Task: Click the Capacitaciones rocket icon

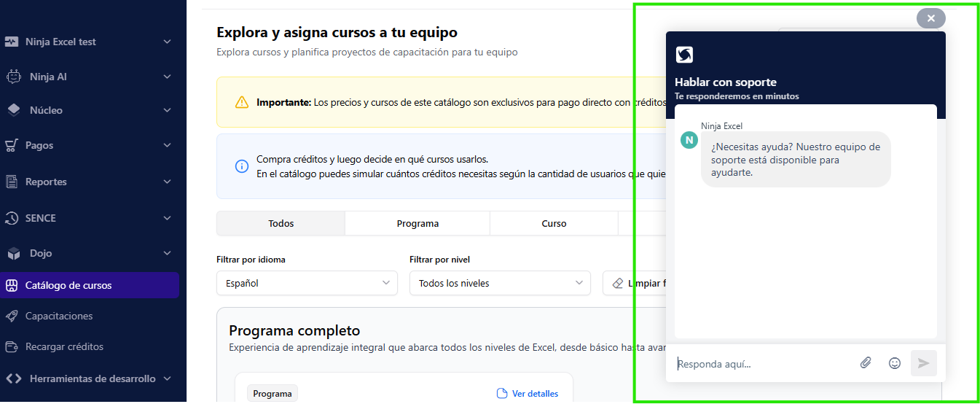Action: [x=11, y=316]
